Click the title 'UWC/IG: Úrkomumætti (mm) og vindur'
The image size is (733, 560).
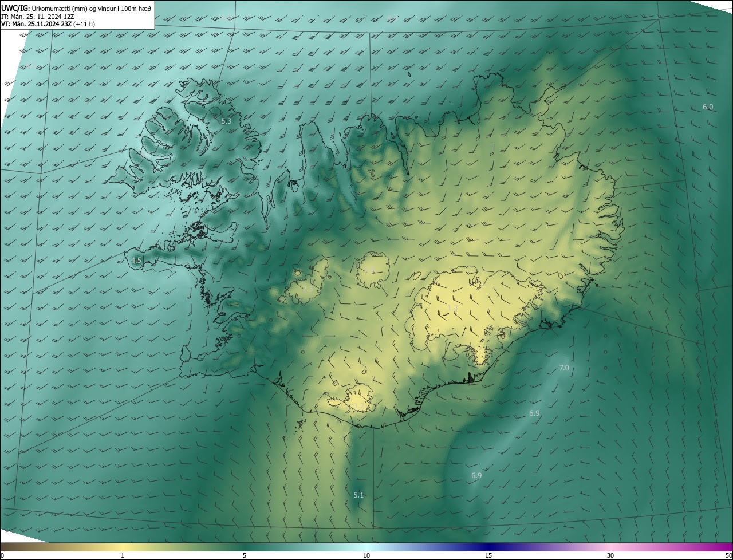tap(76, 7)
